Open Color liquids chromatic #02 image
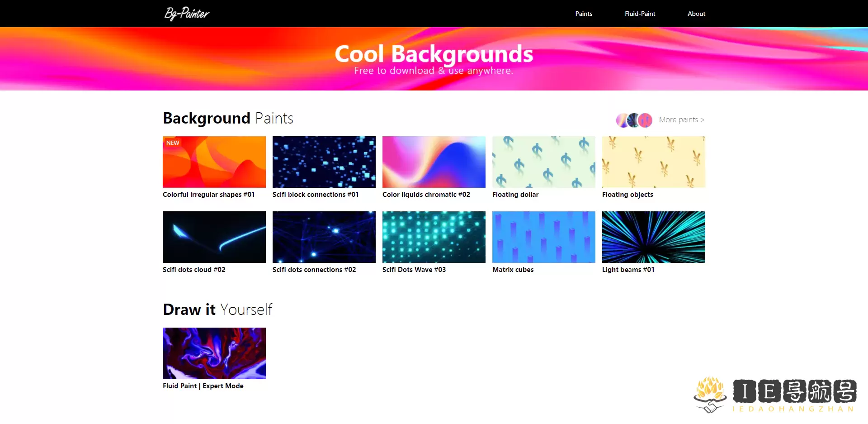 coord(434,162)
